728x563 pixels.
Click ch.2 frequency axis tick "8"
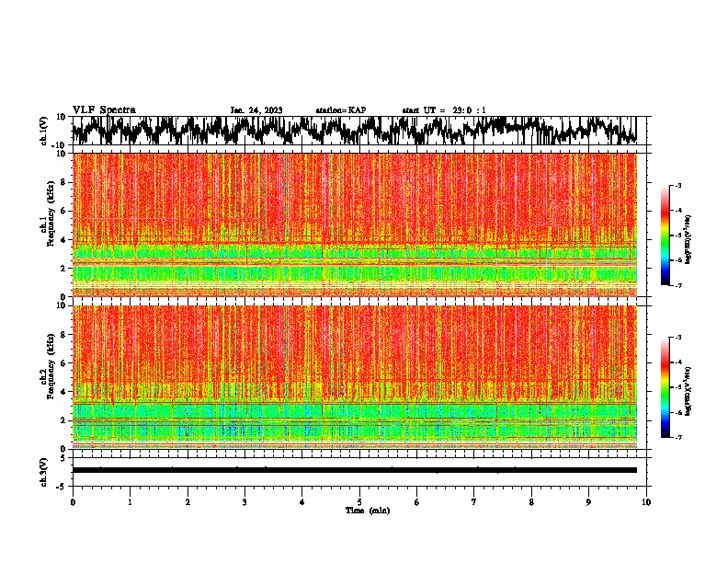(63, 335)
